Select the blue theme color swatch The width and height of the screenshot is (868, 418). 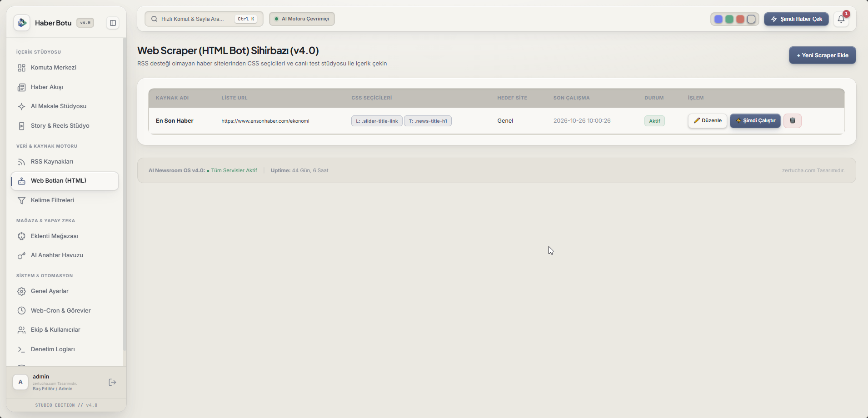[x=718, y=19]
